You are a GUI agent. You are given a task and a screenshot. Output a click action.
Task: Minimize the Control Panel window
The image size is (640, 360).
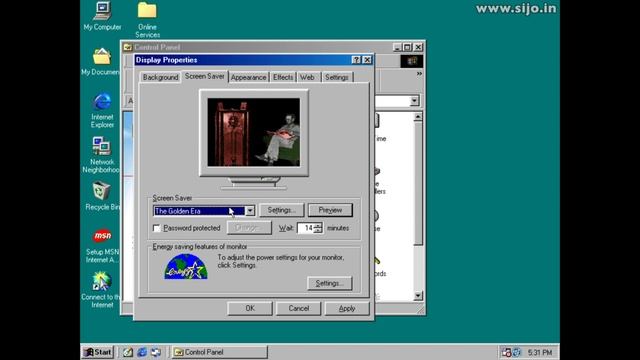pos(398,47)
